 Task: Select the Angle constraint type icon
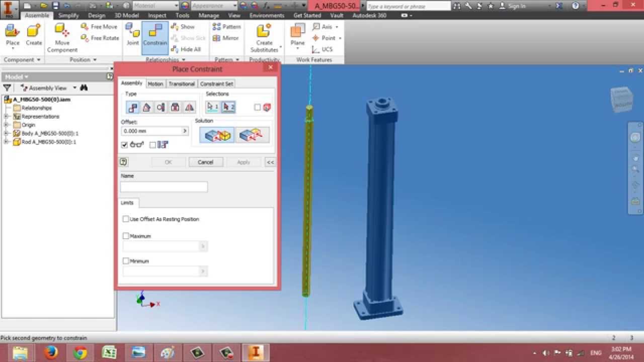point(146,107)
